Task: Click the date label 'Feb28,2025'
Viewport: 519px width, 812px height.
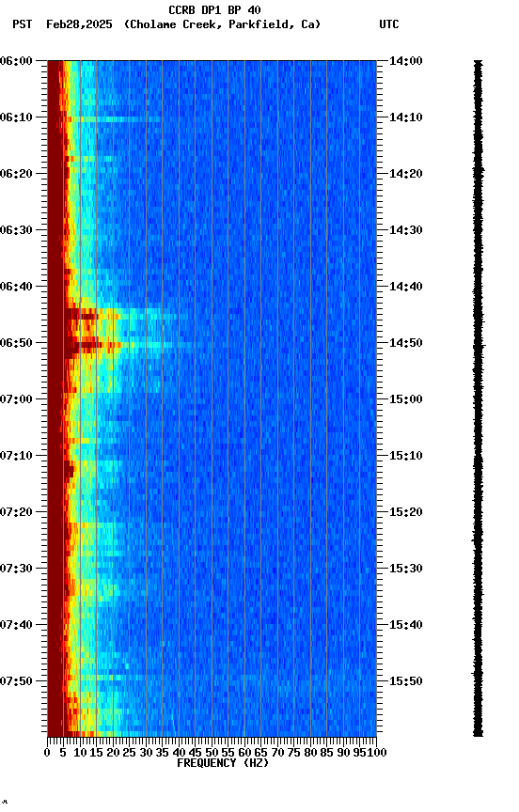Action: [x=79, y=24]
